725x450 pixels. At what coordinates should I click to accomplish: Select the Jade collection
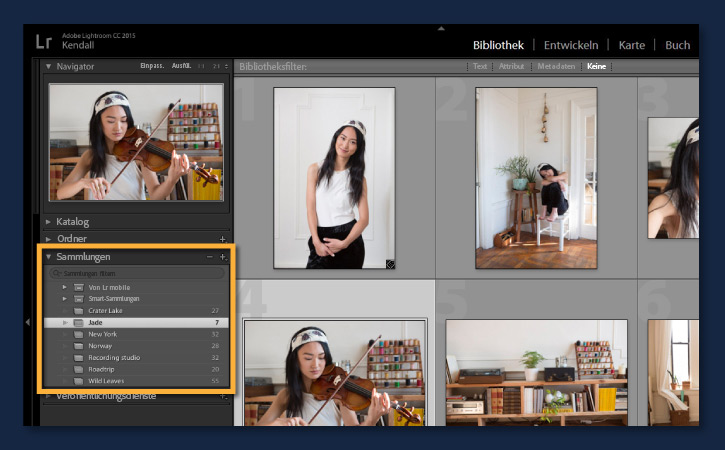[136, 322]
